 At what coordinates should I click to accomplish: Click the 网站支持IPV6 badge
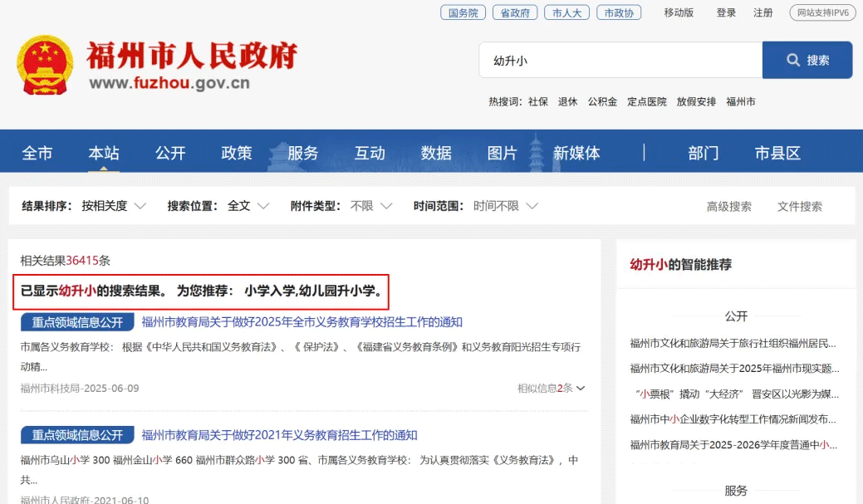(x=823, y=13)
